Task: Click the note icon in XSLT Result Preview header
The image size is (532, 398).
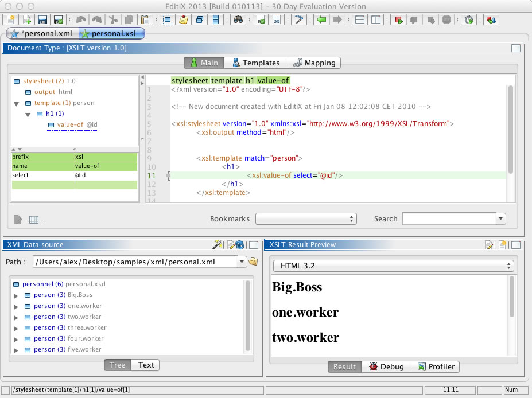Action: tap(502, 245)
